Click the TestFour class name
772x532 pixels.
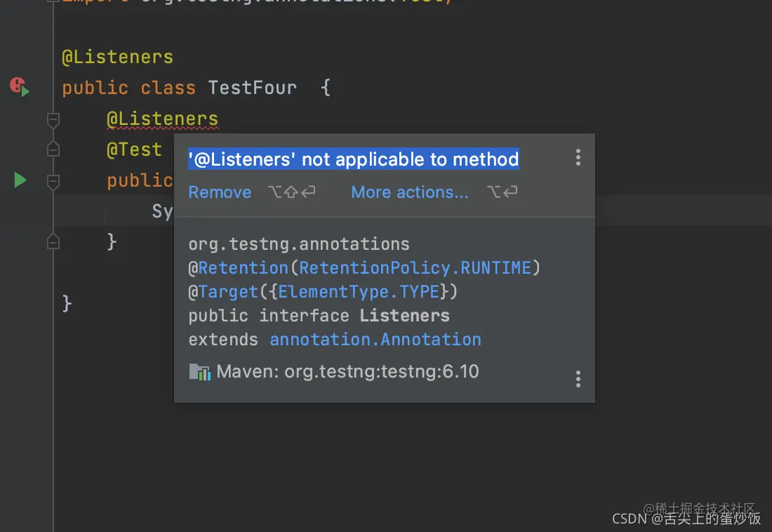tap(253, 88)
